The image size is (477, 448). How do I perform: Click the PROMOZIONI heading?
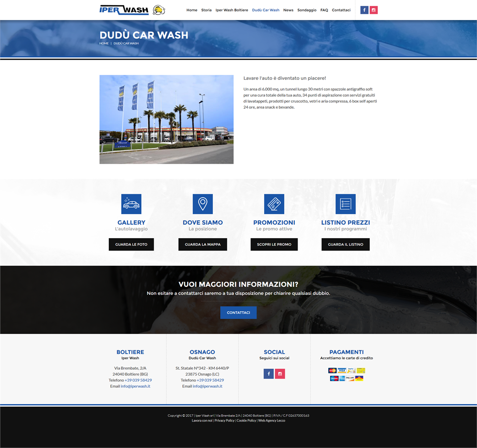274,222
